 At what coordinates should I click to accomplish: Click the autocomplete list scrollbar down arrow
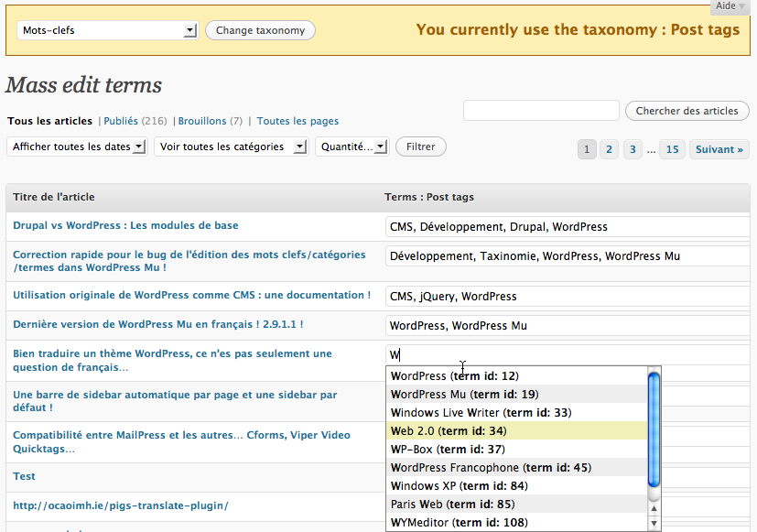(654, 522)
